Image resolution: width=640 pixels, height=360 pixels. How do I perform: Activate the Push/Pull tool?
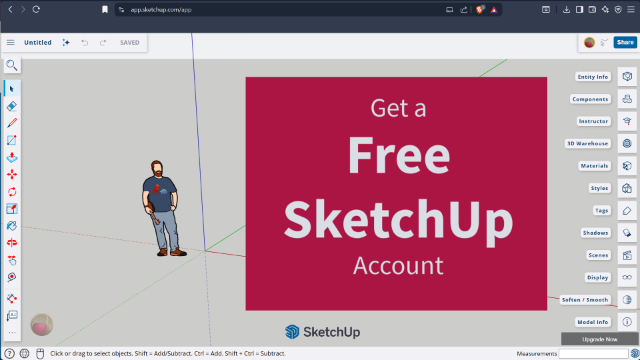[x=12, y=158]
